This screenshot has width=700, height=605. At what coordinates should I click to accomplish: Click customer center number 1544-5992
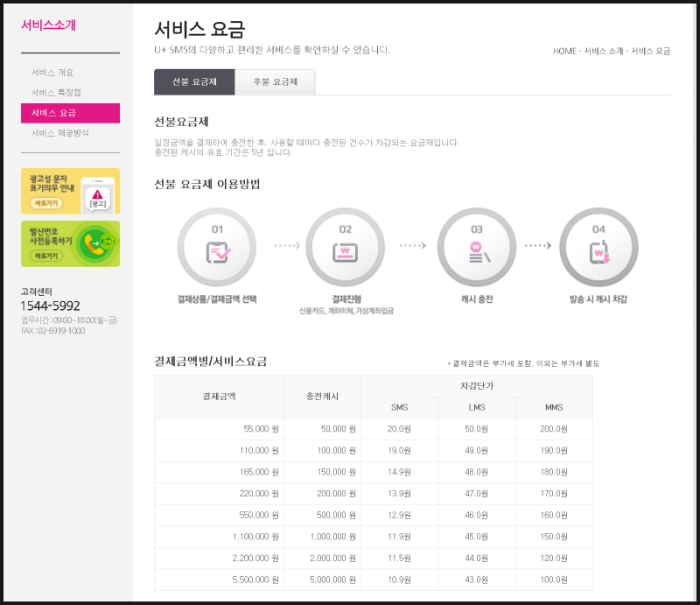50,306
